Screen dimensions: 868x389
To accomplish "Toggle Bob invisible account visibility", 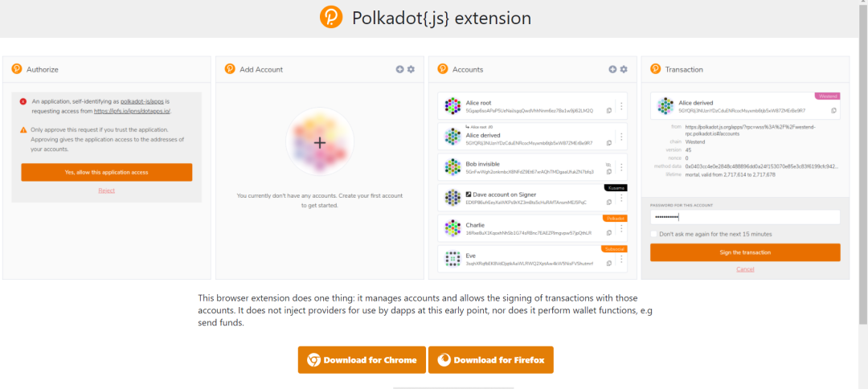I will tap(609, 163).
